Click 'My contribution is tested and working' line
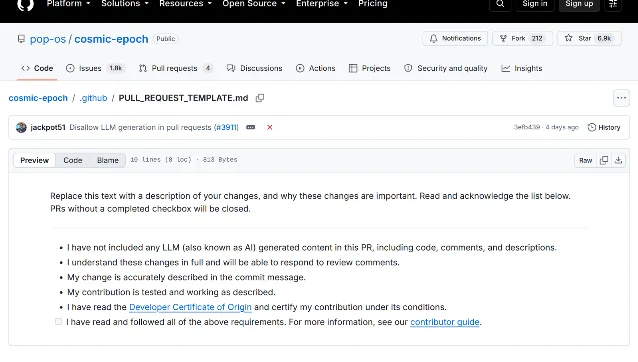 [171, 292]
